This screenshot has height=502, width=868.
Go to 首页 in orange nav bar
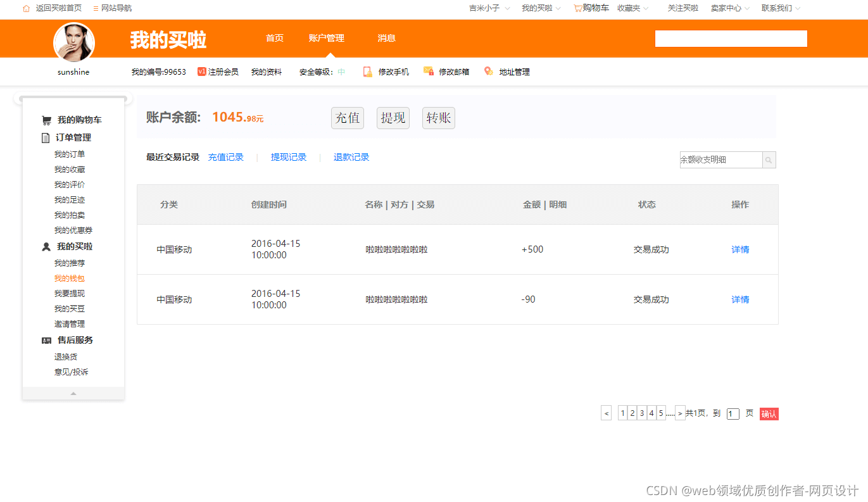tap(275, 38)
